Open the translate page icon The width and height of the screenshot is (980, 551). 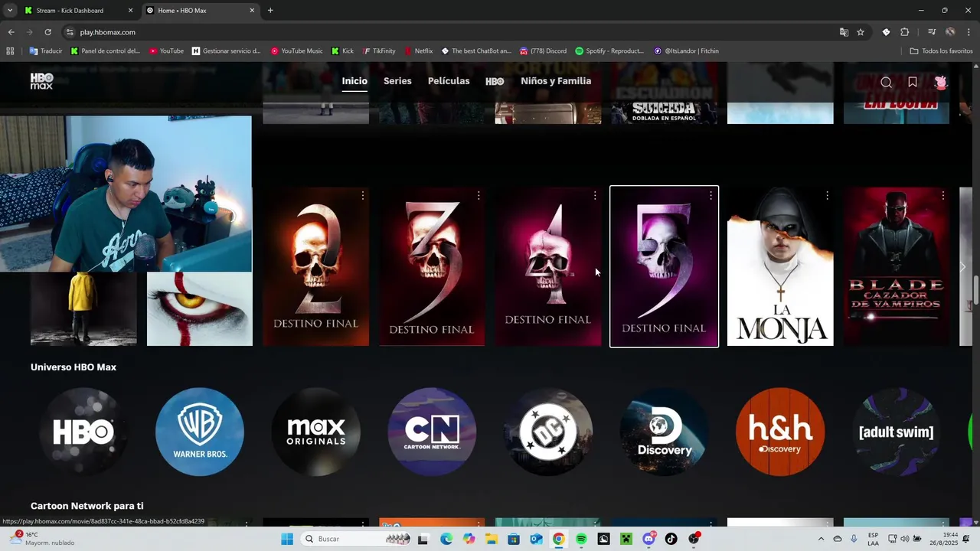pos(844,32)
